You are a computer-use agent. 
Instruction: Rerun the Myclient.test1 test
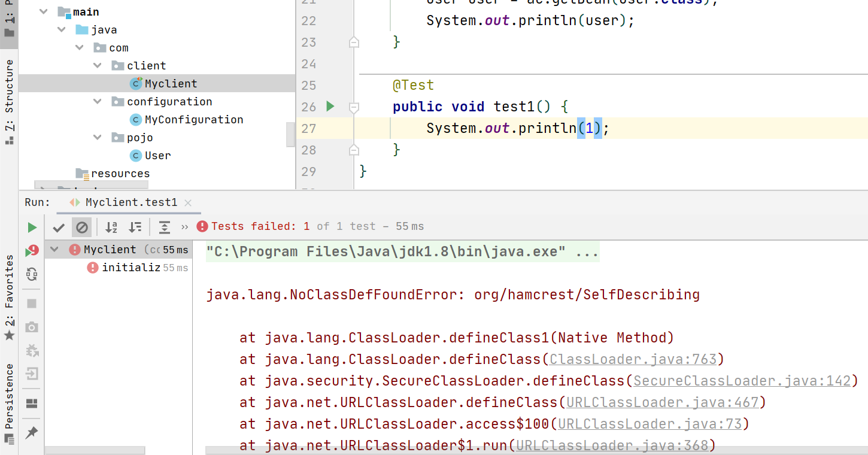point(32,227)
